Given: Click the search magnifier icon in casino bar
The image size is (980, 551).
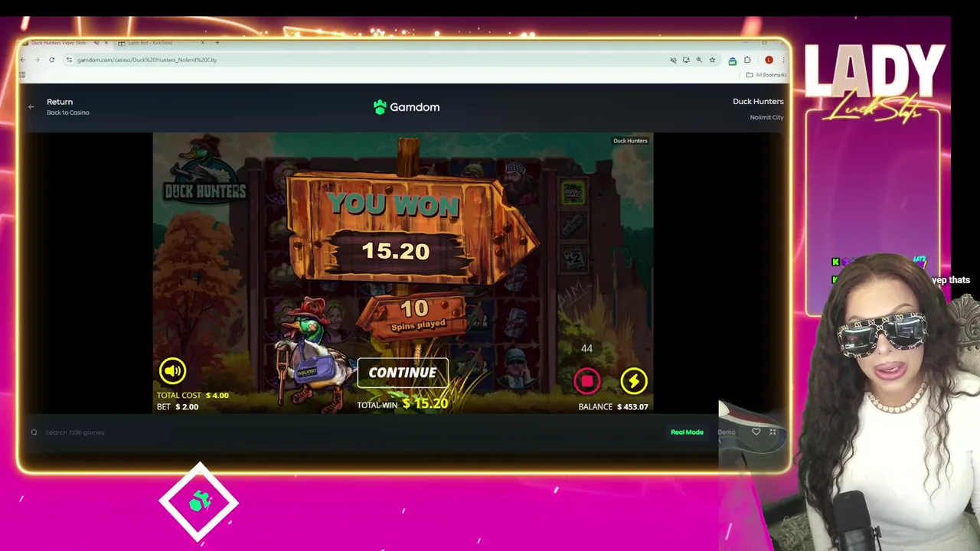Looking at the screenshot, I should (34, 432).
